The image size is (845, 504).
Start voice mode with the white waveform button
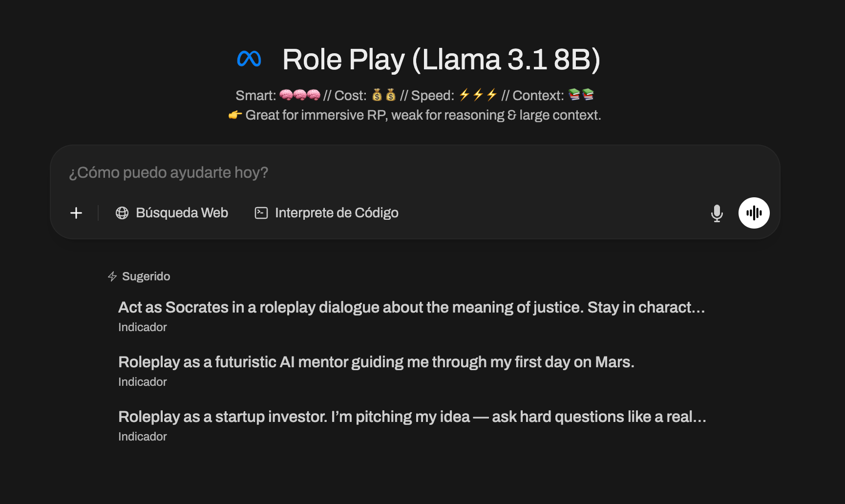click(x=754, y=213)
